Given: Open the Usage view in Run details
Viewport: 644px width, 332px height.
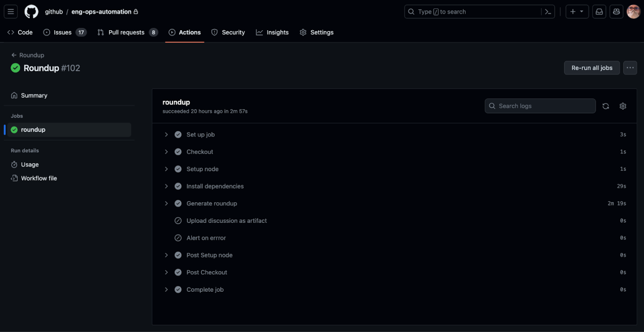Looking at the screenshot, I should coord(29,165).
